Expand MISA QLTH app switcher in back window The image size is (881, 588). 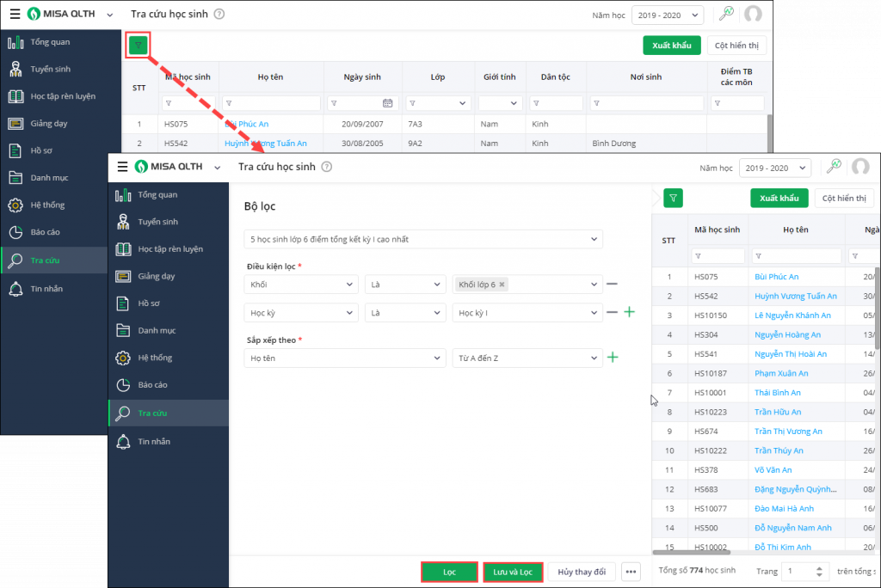pyautogui.click(x=109, y=15)
